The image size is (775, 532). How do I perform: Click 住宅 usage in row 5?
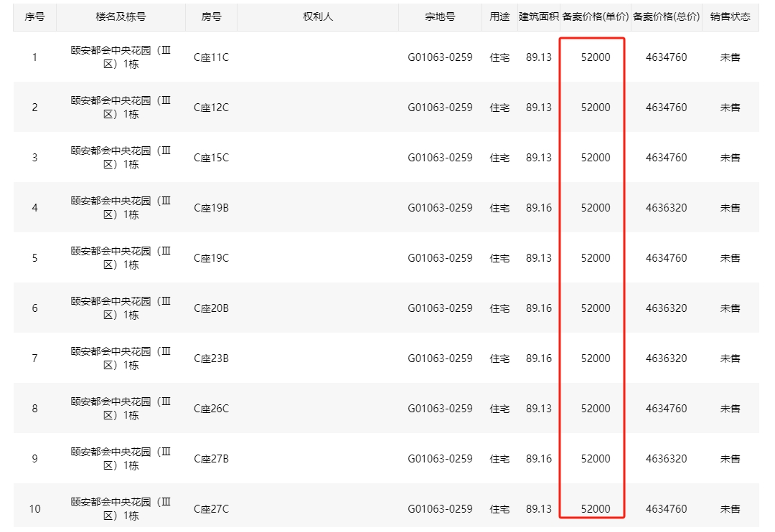(x=499, y=258)
